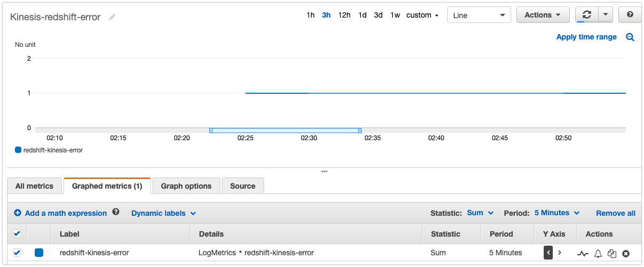The width and height of the screenshot is (644, 267).
Task: Click the plus icon for Add a math expression
Action: click(18, 213)
